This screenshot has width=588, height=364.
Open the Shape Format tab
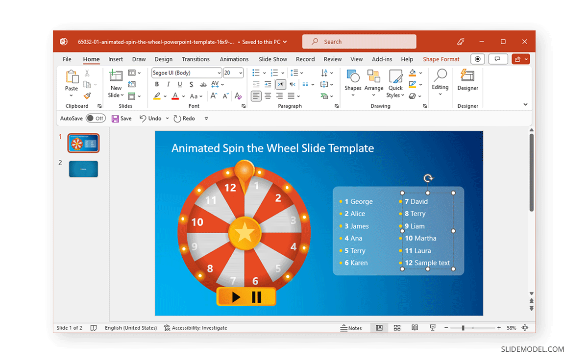pos(441,59)
